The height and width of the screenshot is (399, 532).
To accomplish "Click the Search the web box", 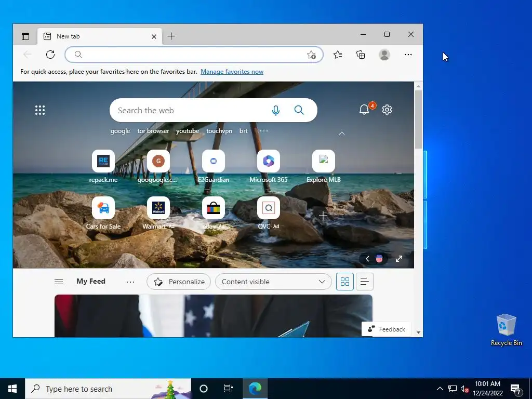I will [214, 110].
